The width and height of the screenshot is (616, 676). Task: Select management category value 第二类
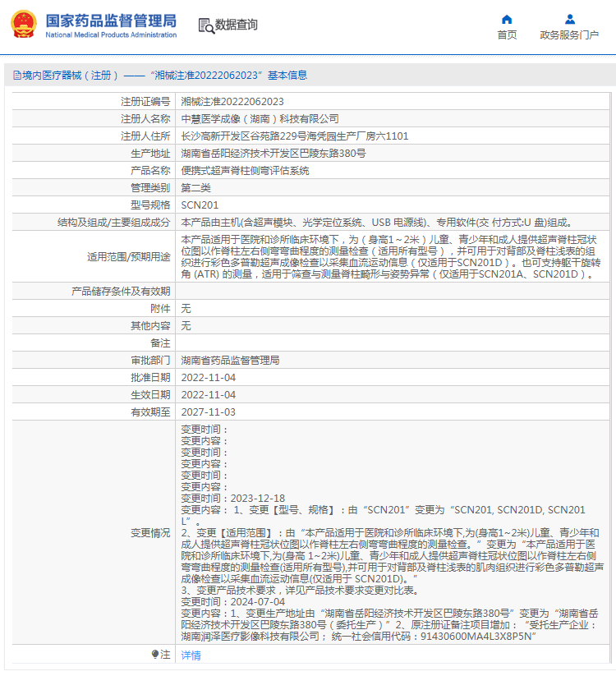tap(196, 188)
